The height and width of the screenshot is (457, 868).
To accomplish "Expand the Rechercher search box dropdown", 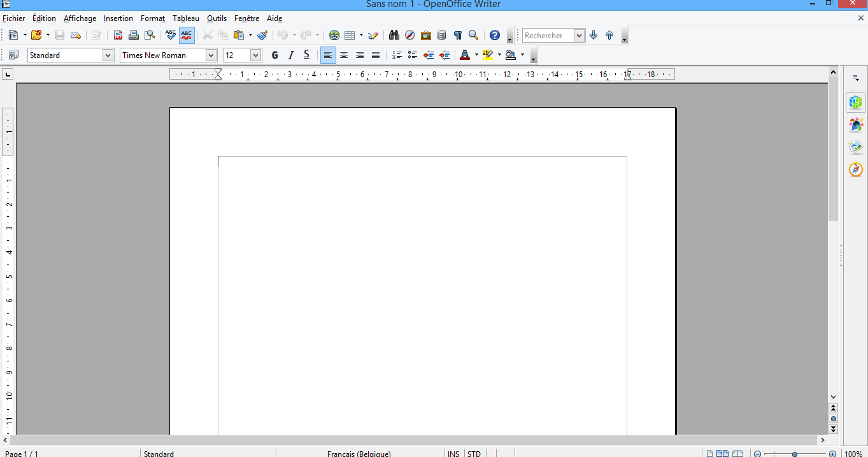I will click(579, 35).
